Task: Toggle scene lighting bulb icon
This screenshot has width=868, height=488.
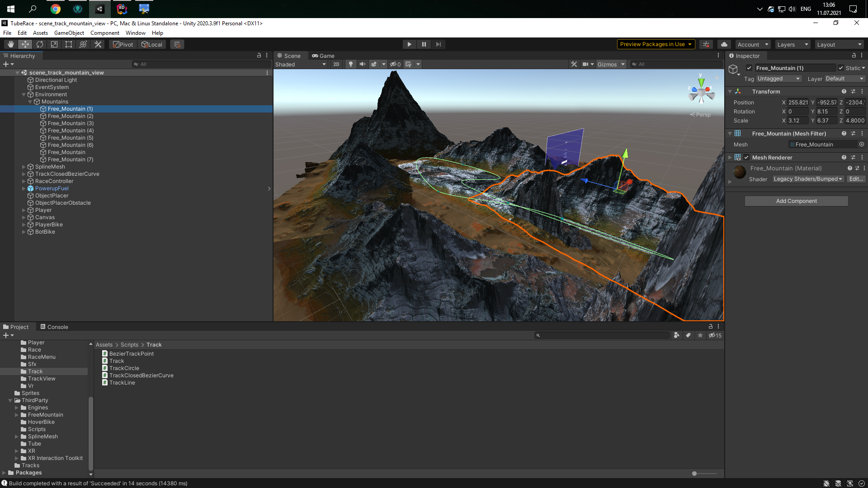Action: (351, 64)
